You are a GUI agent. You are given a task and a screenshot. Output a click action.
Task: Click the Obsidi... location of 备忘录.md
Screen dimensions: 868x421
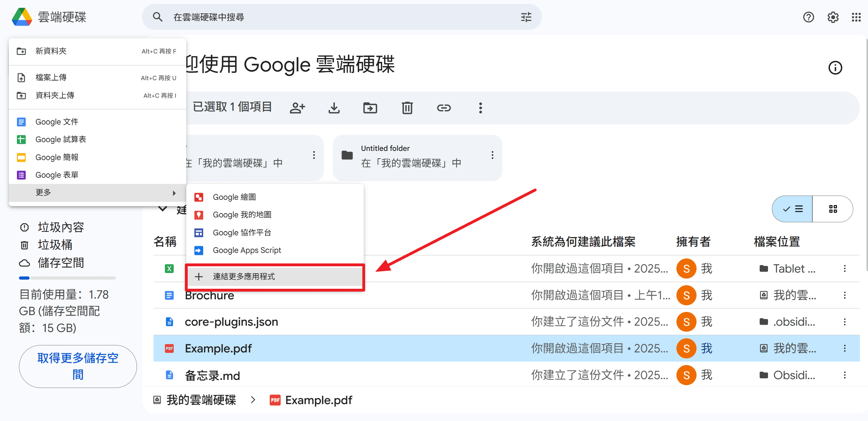787,375
